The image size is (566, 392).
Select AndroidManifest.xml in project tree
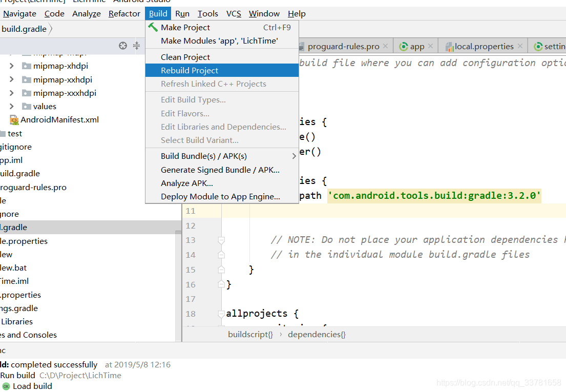[59, 120]
